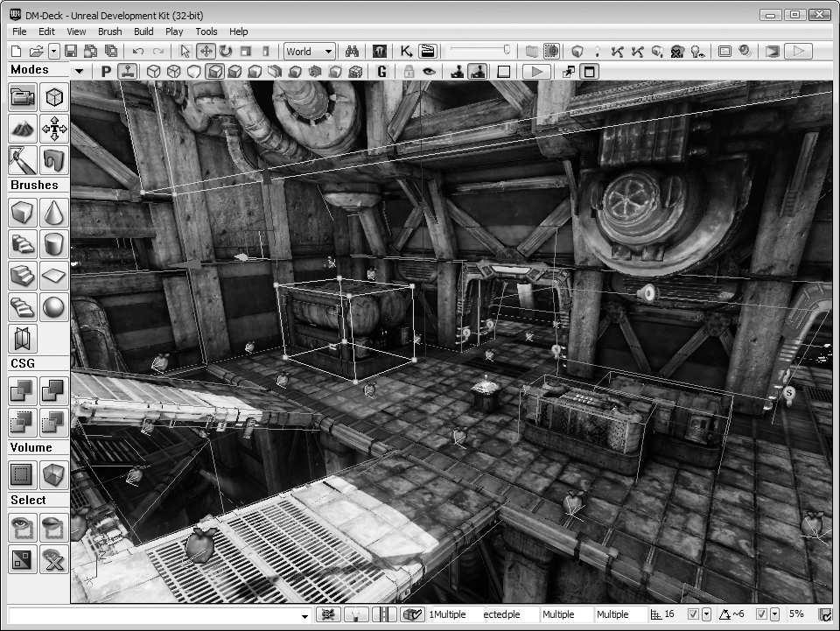The height and width of the screenshot is (631, 840).
Task: Click the binoculars search actors icon
Action: (x=352, y=52)
